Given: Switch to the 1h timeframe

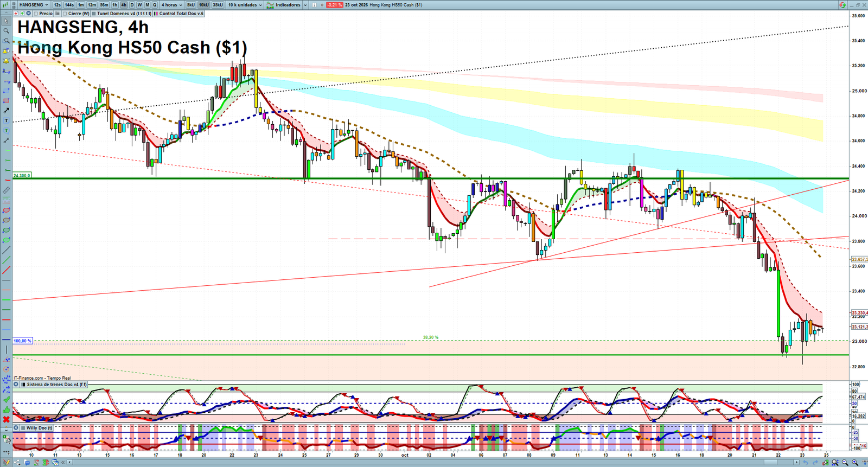Looking at the screenshot, I should (x=114, y=5).
